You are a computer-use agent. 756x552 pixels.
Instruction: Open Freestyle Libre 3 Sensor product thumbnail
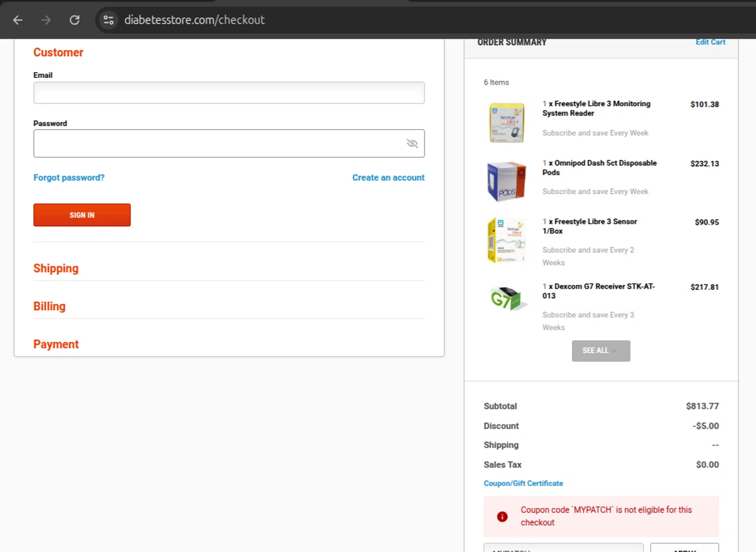pos(507,240)
